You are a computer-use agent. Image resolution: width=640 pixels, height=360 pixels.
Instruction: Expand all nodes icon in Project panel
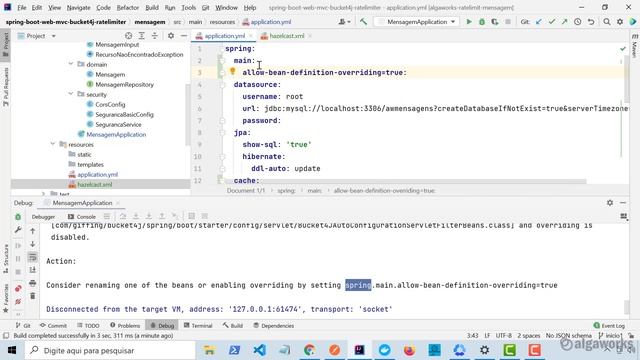coord(142,36)
